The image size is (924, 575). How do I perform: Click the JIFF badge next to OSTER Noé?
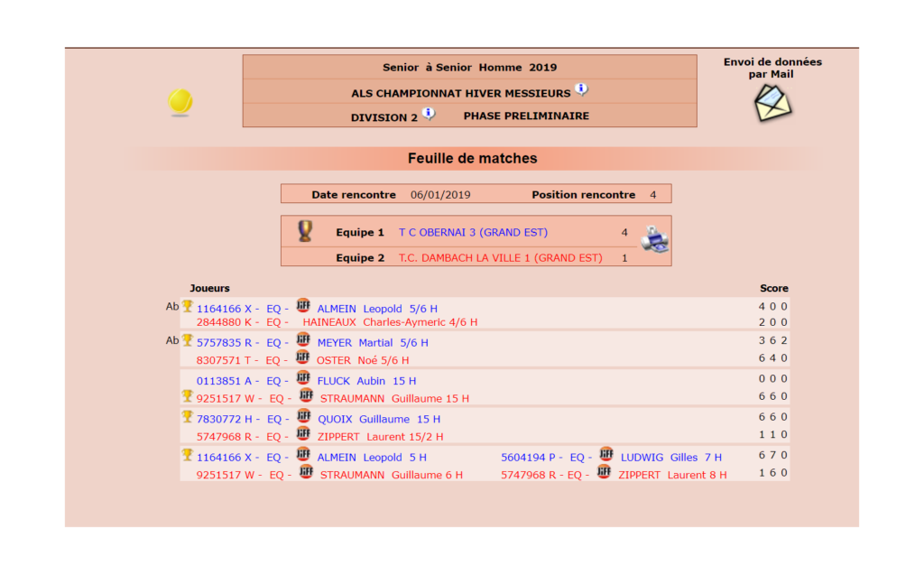click(302, 357)
